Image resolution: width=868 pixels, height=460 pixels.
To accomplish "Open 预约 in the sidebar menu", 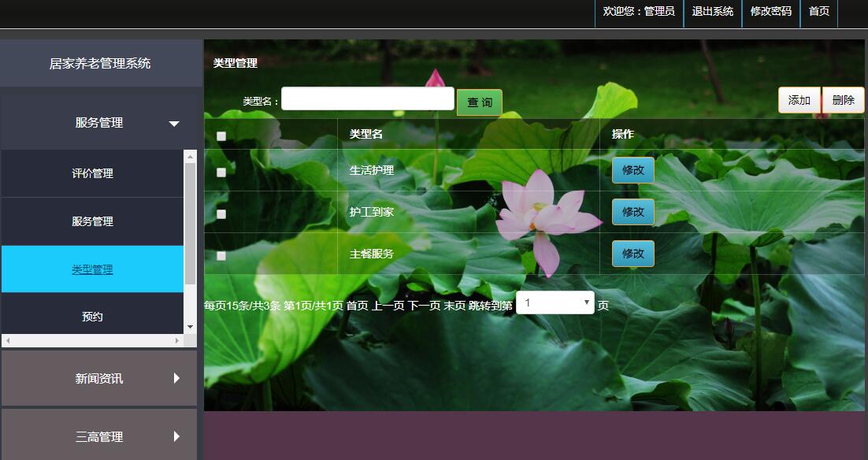I will click(92, 317).
